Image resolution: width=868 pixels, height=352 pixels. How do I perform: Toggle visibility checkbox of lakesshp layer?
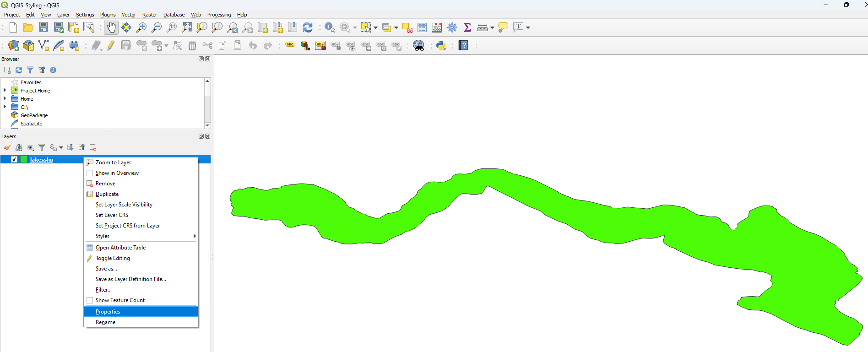click(14, 159)
